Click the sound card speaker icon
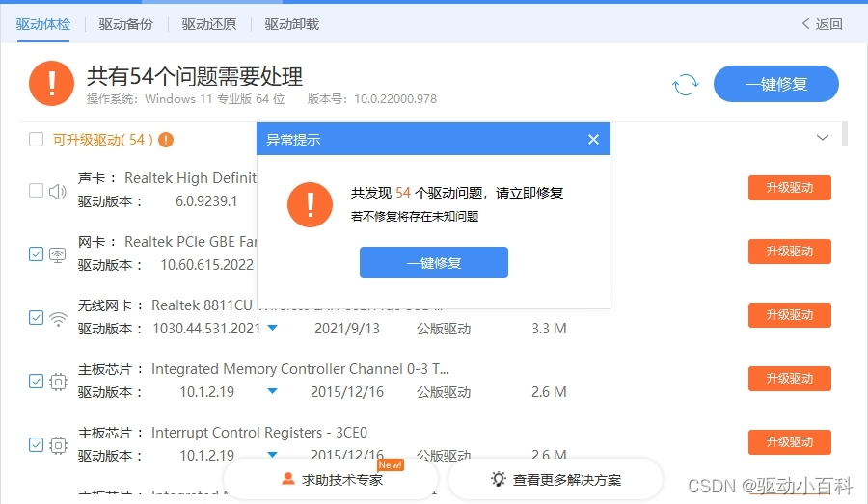 (x=58, y=192)
